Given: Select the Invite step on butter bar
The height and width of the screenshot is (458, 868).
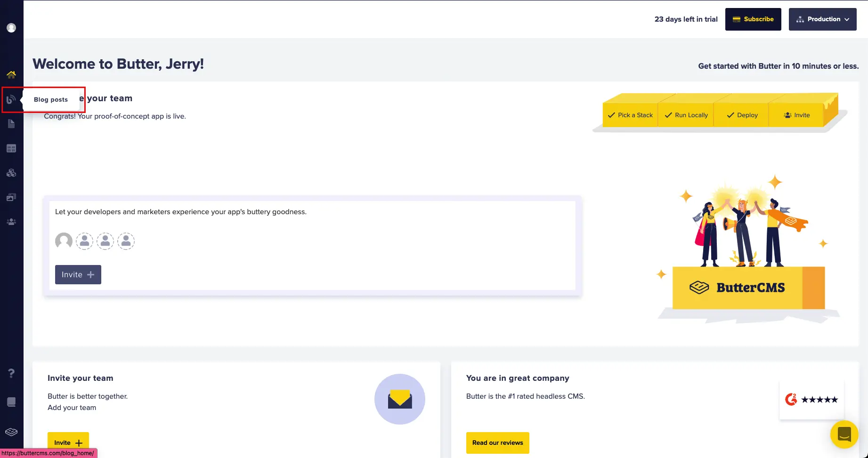Looking at the screenshot, I should (x=796, y=115).
